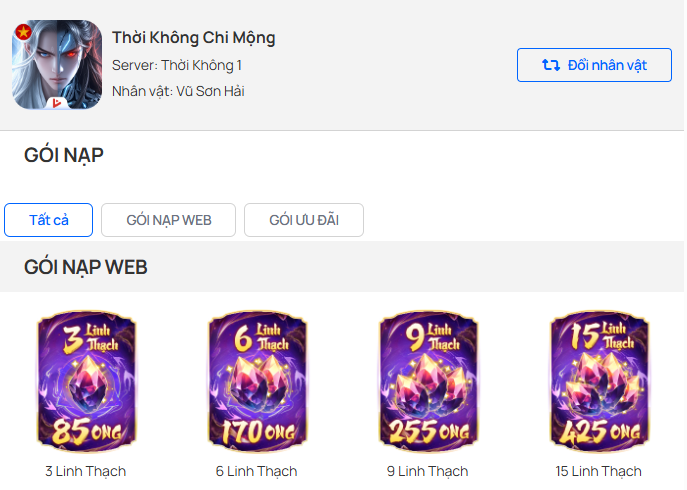Switch to the Tất cả tab

(49, 220)
